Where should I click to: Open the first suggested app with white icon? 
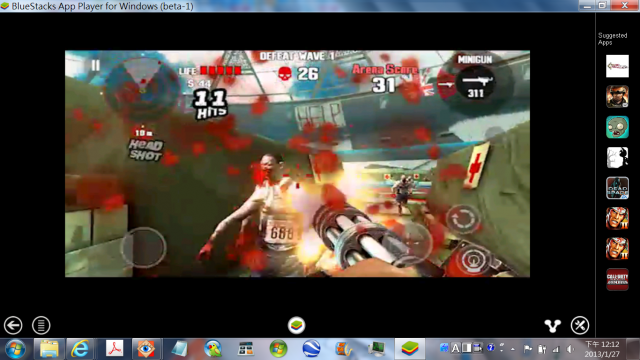(x=617, y=66)
